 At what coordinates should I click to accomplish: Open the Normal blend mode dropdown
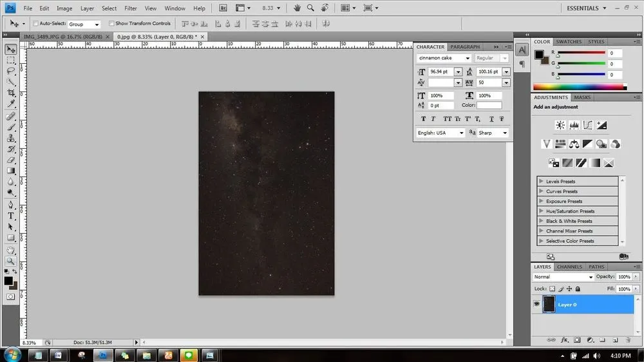563,277
